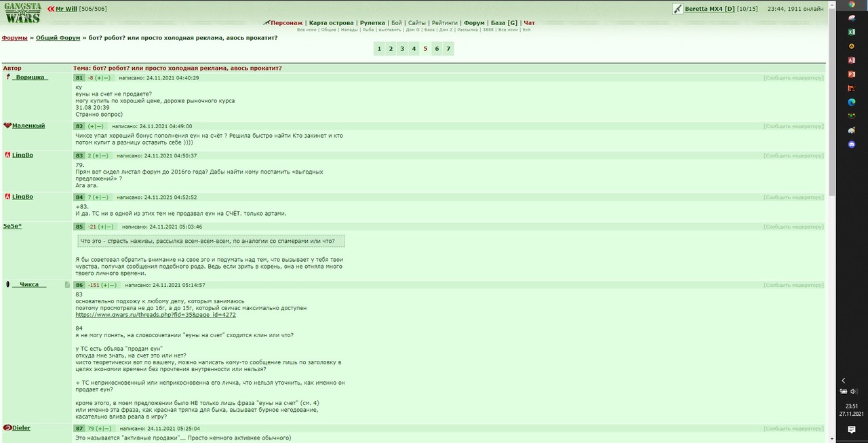Report post 83 to moderator

(793, 156)
